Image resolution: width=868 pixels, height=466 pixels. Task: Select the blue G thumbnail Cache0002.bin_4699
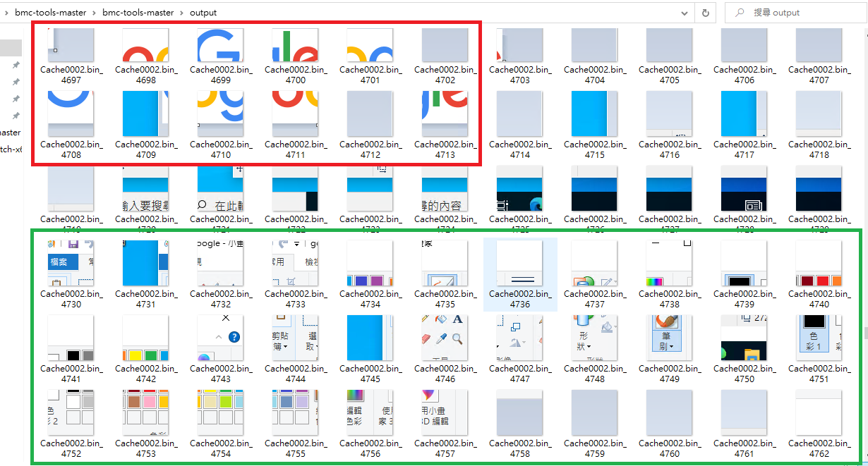coord(221,46)
